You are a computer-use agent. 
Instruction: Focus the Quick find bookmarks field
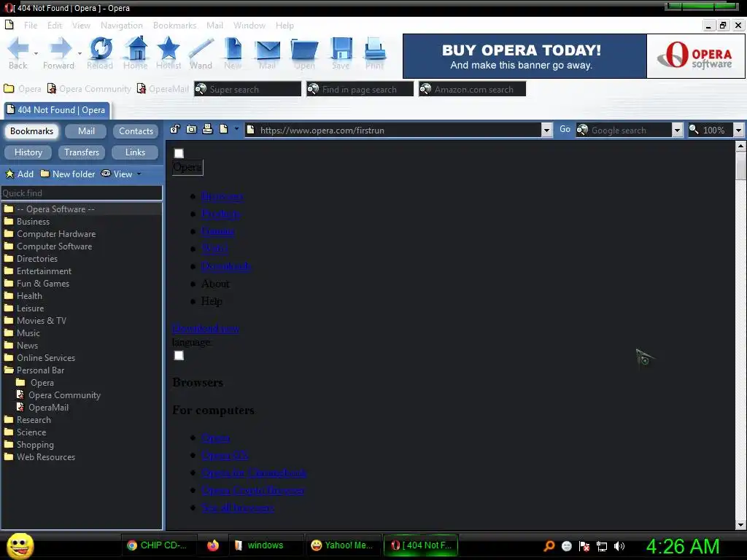point(82,192)
